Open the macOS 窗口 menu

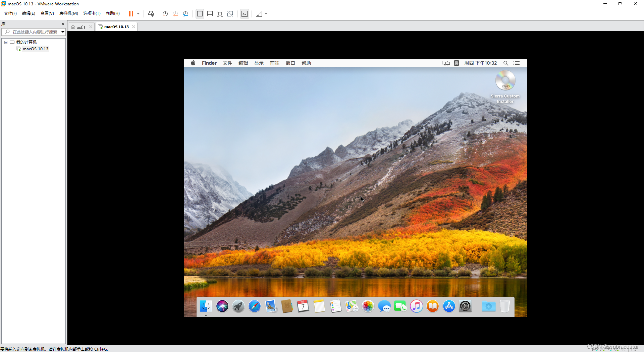coord(290,63)
